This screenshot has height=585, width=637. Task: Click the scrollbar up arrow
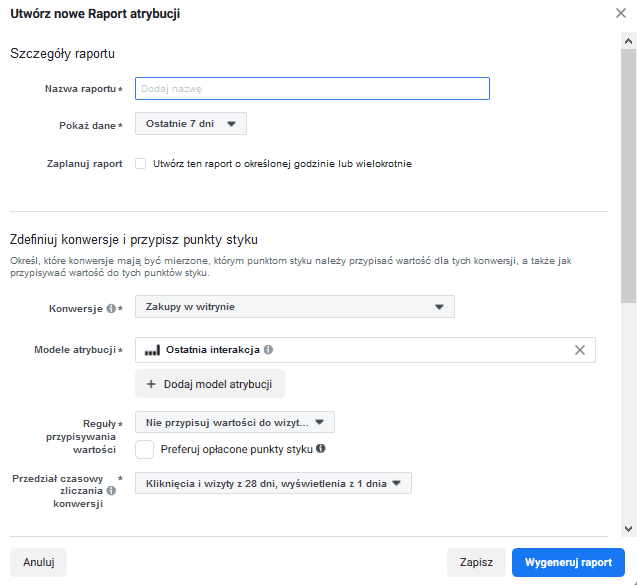pos(628,41)
